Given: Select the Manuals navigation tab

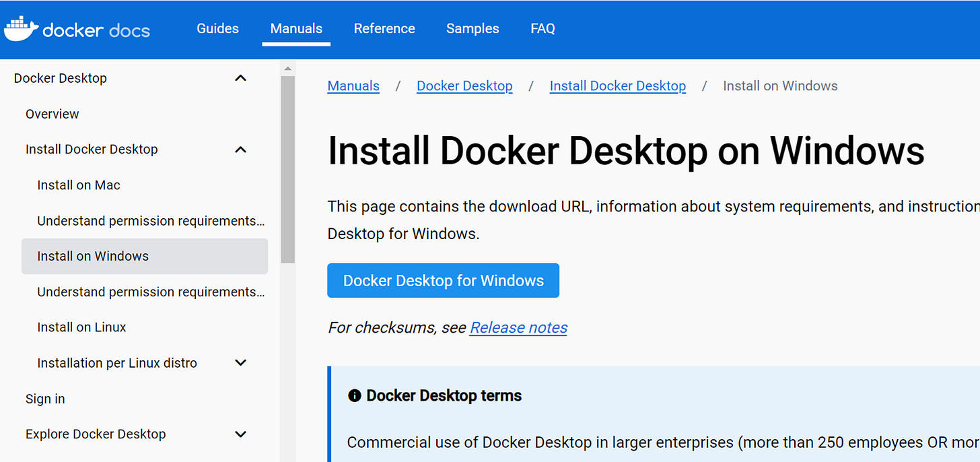Looking at the screenshot, I should coord(296,28).
